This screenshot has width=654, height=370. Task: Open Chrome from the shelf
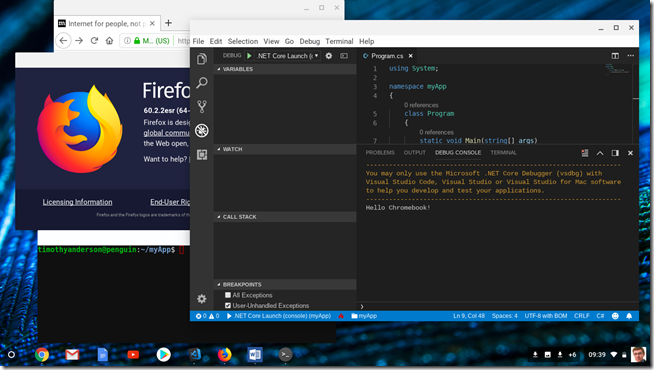[x=41, y=355]
